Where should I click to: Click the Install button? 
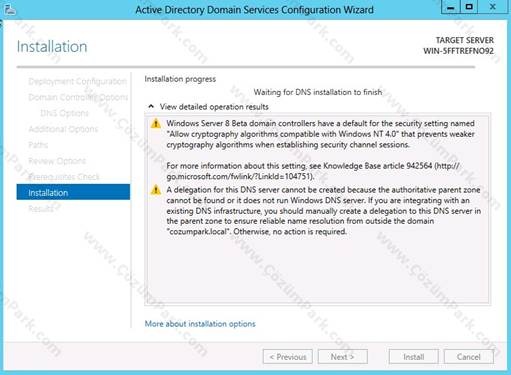(x=414, y=357)
